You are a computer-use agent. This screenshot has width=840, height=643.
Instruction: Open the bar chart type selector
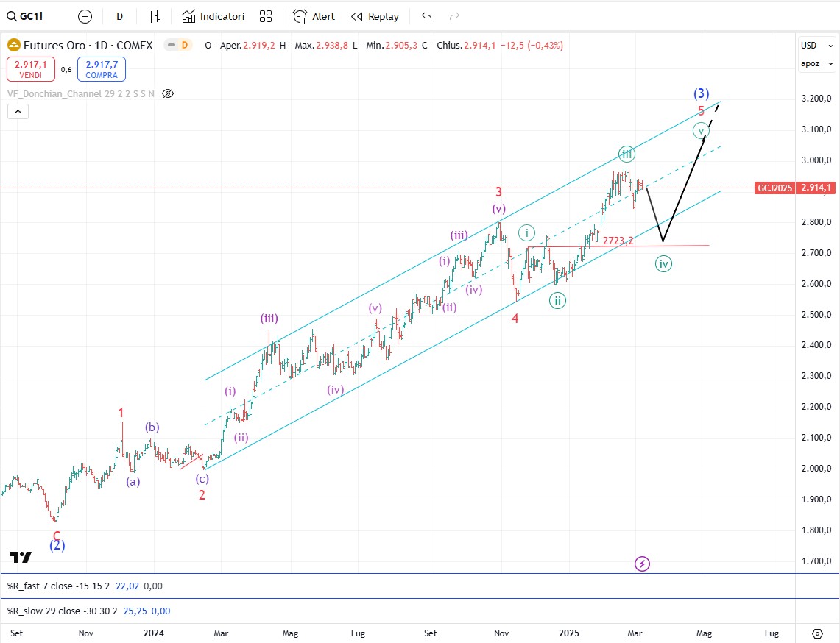tap(154, 16)
